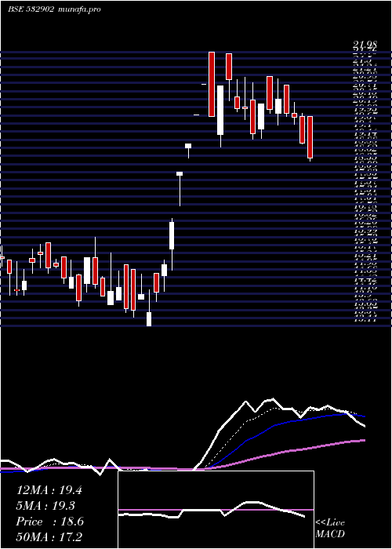392x549 pixels.
Task: Click the 'Price : 18.6' label
Action: coord(49,522)
